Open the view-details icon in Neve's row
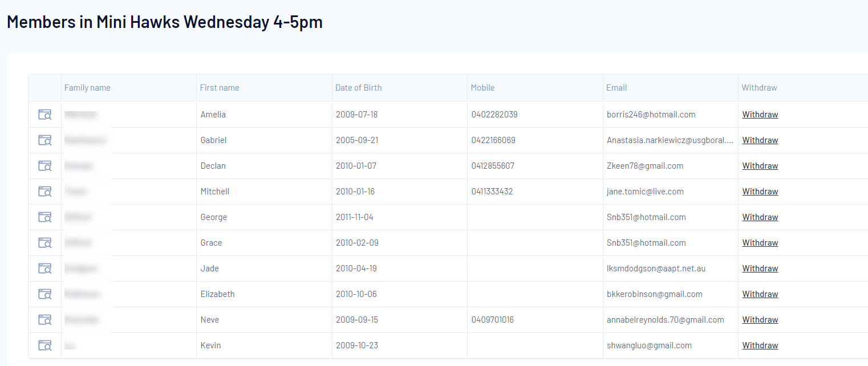 pos(45,320)
